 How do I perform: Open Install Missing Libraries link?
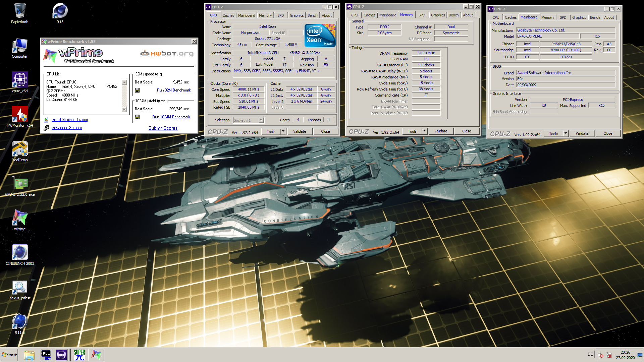click(69, 120)
